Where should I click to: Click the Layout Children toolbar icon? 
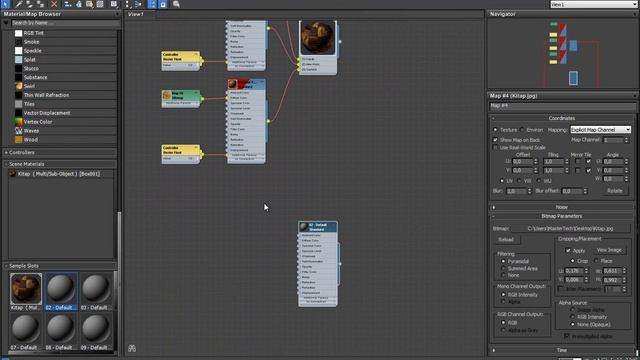point(138,4)
